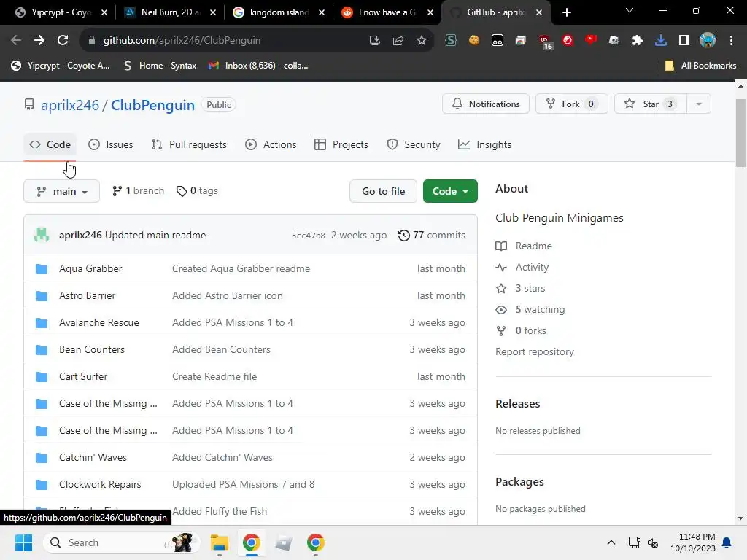Expand the green Code dropdown button
This screenshot has height=560, width=747.
click(449, 191)
